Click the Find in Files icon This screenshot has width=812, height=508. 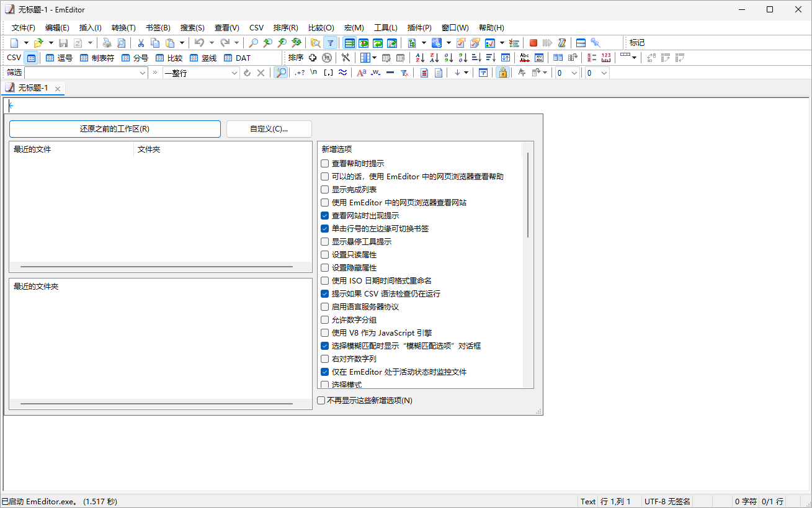tap(315, 43)
